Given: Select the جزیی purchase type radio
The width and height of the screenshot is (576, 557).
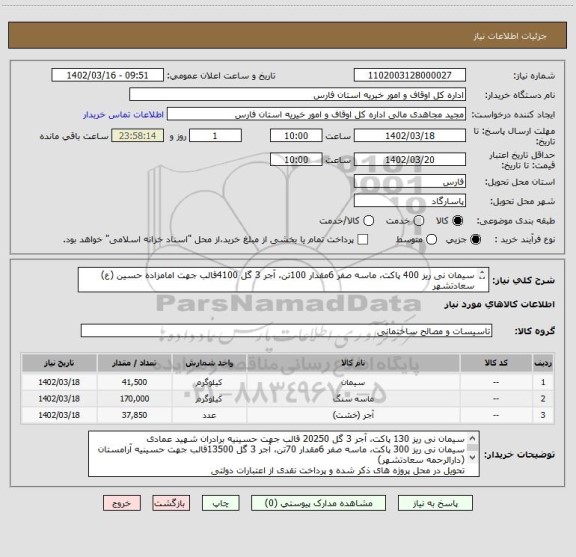Looking at the screenshot, I should [x=475, y=240].
